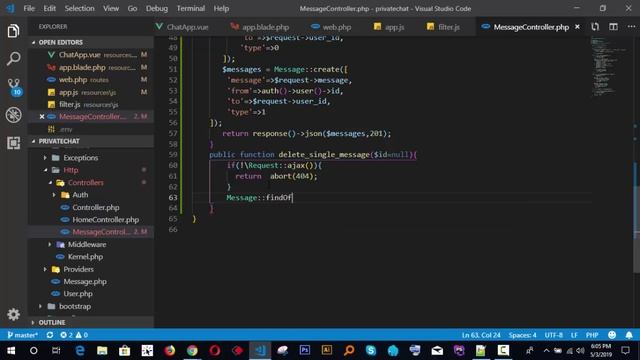Open the Go menu
Image resolution: width=640 pixels, height=360 pixels.
132,9
